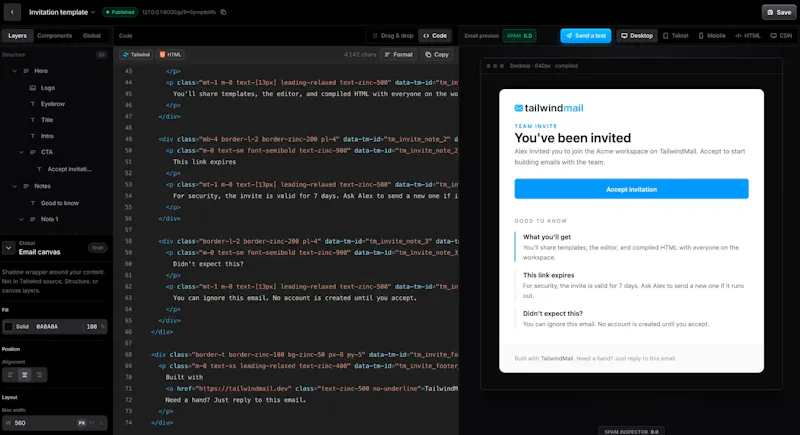Viewport: 800px width, 435px height.
Task: Collapse the Hero layer group
Action: coord(14,71)
